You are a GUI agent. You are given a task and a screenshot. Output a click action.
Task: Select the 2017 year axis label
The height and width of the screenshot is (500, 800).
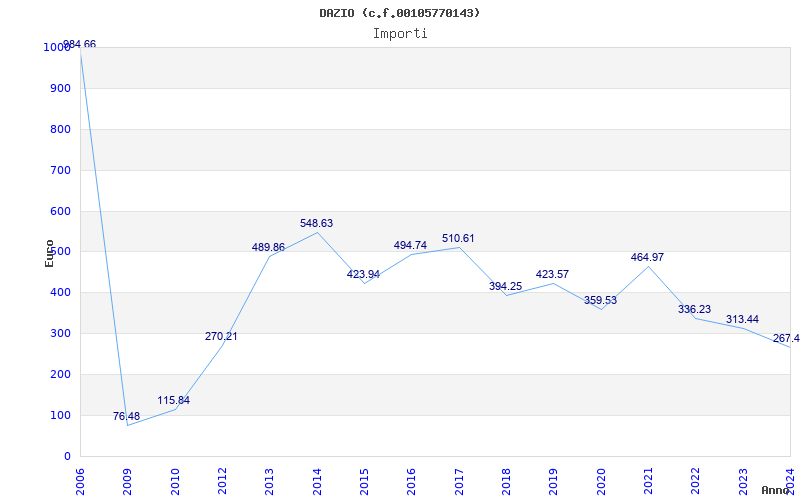point(459,479)
